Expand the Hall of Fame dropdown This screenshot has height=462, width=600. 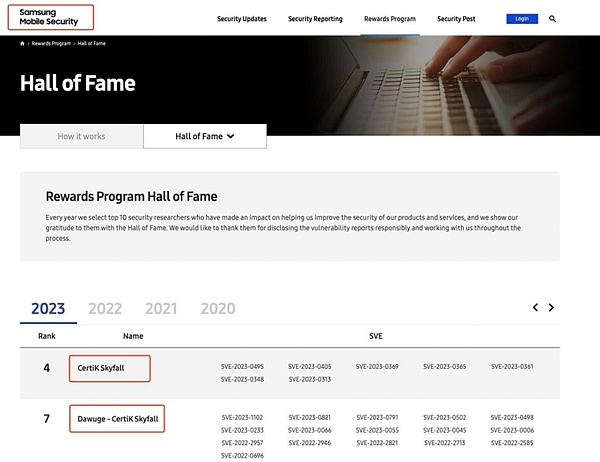[x=205, y=136]
